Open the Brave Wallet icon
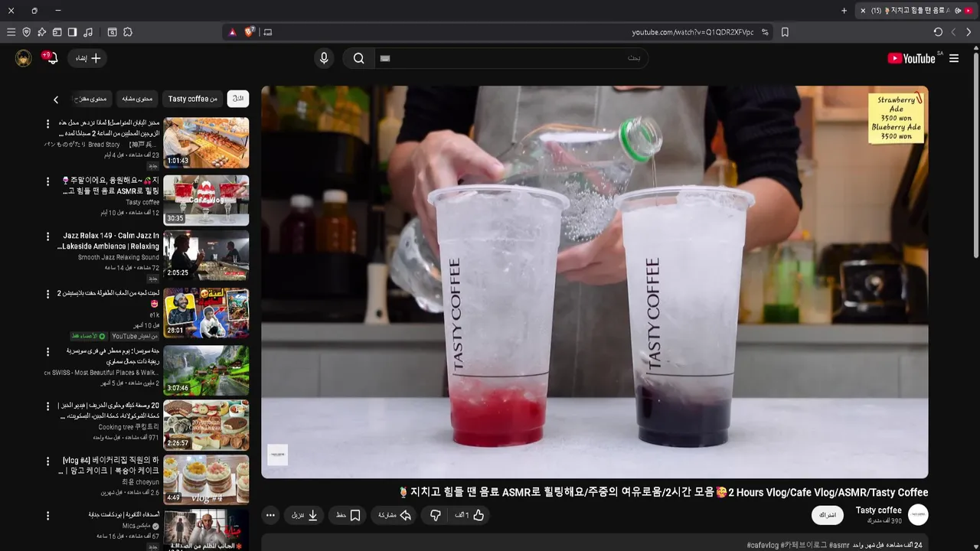Screen dimensions: 980x551 tap(57, 32)
